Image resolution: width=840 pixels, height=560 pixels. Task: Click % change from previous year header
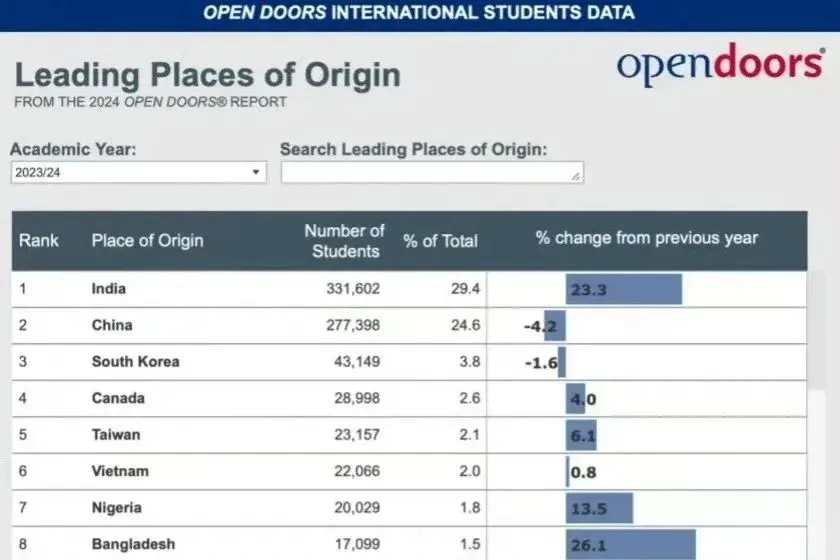[x=646, y=239]
